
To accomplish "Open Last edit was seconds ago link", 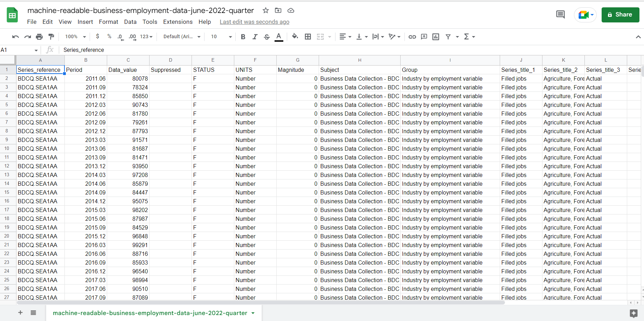I will [x=255, y=22].
